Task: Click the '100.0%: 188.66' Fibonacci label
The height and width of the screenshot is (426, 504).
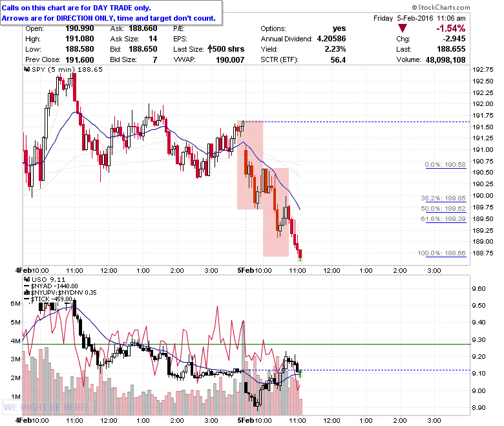Action: pos(441,253)
